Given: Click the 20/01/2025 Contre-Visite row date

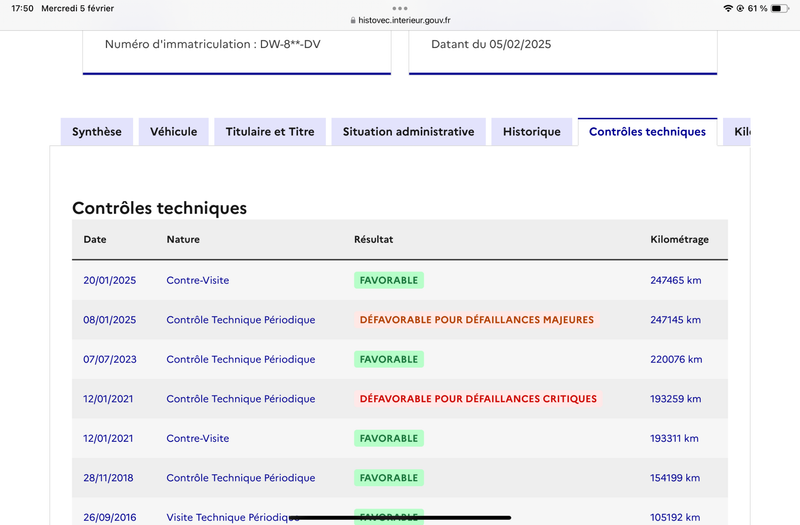Looking at the screenshot, I should [x=110, y=280].
